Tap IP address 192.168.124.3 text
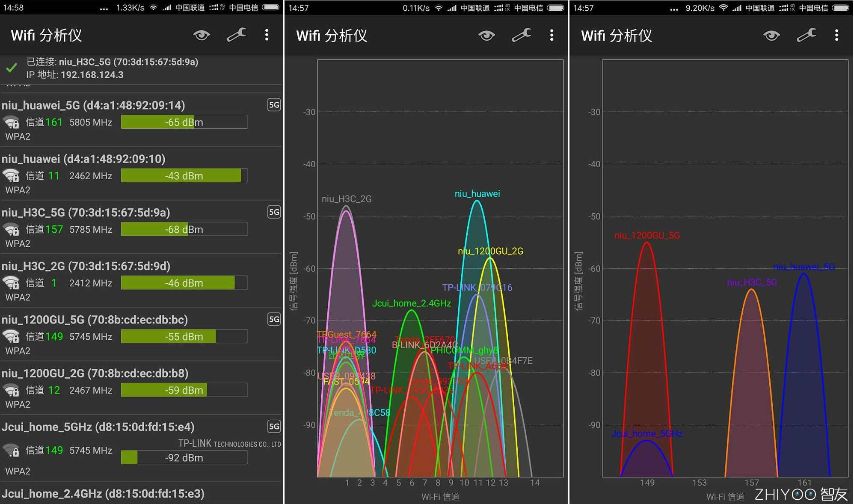The image size is (854, 504). (x=92, y=75)
